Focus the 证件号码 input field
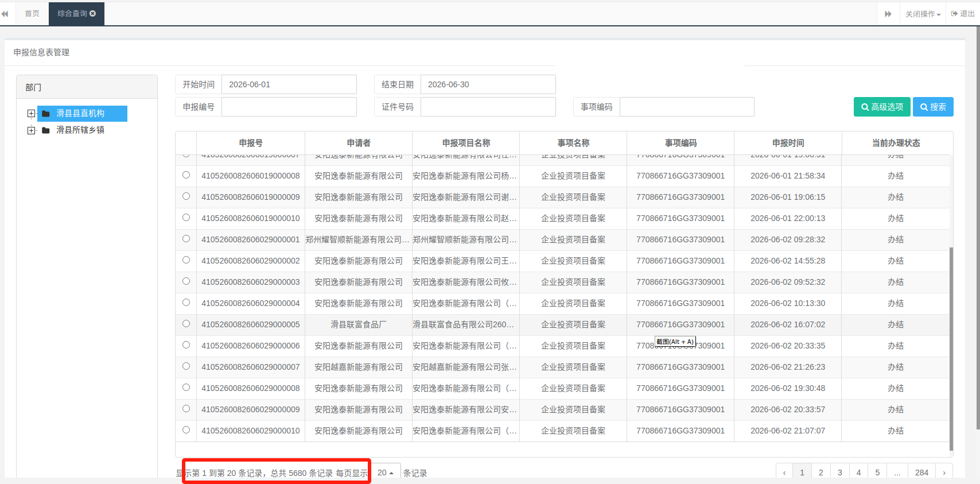This screenshot has height=484, width=980. pos(488,107)
